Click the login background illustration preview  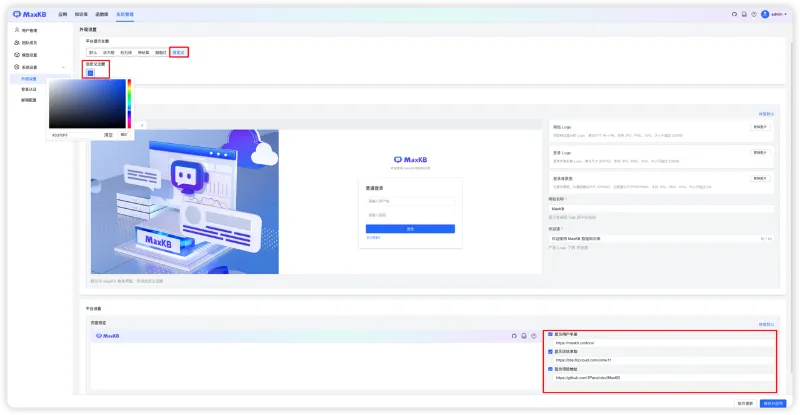[x=185, y=202]
